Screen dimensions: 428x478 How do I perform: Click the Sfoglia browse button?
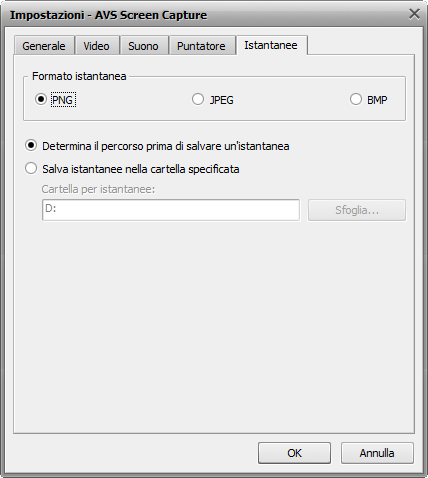(357, 210)
